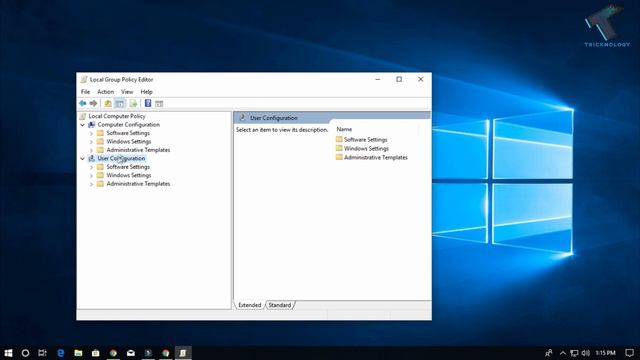The height and width of the screenshot is (360, 640).
Task: Close the Local Group Policy Editor window
Action: coord(421,79)
